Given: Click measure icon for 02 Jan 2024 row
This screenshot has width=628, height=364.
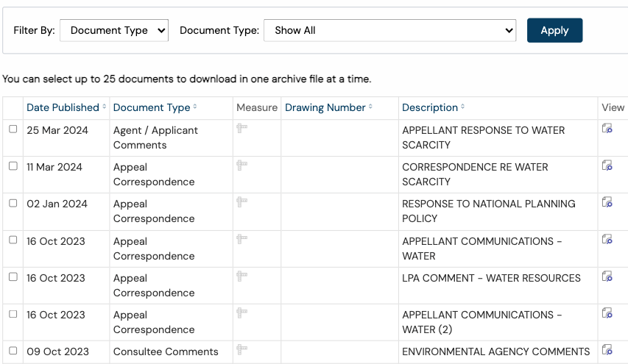Looking at the screenshot, I should (241, 202).
